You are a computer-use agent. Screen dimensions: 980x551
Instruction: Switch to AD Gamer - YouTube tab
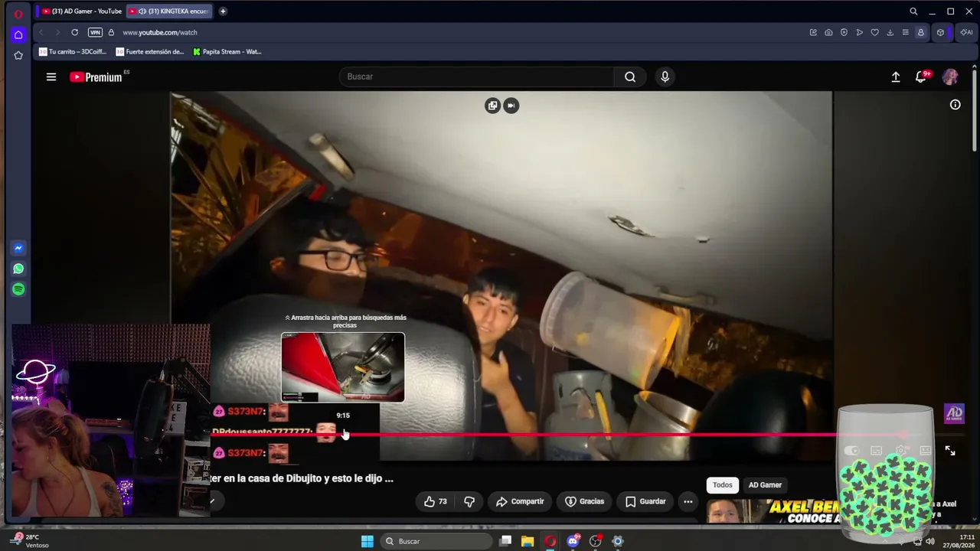(x=81, y=11)
